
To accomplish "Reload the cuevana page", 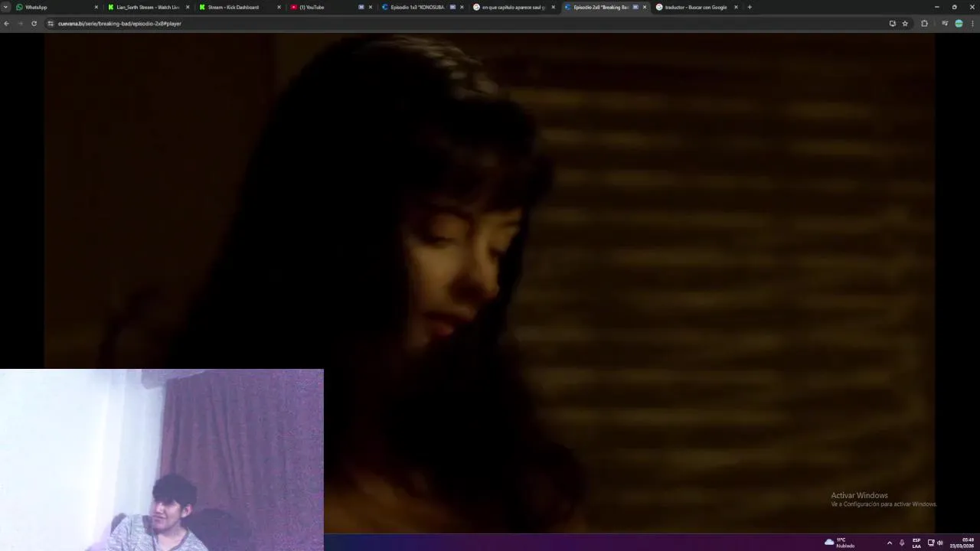I will 34,24.
